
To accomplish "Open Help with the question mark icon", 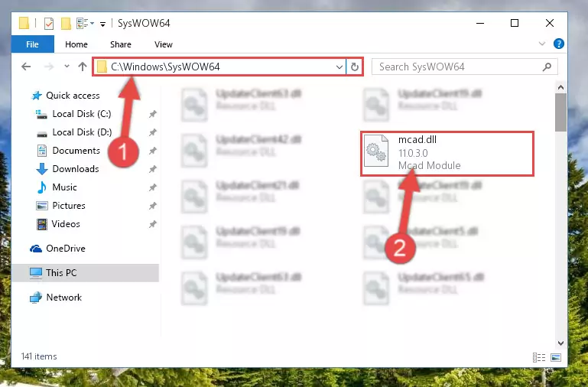I will point(558,44).
